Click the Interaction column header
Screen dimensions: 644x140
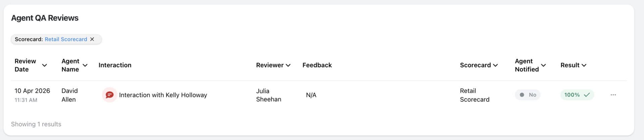[x=115, y=65]
